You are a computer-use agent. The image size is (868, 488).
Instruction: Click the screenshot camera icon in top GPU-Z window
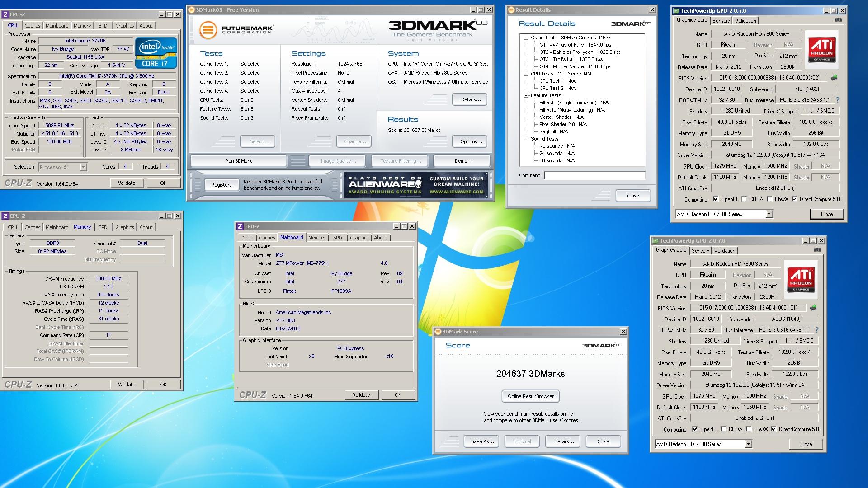(x=838, y=20)
